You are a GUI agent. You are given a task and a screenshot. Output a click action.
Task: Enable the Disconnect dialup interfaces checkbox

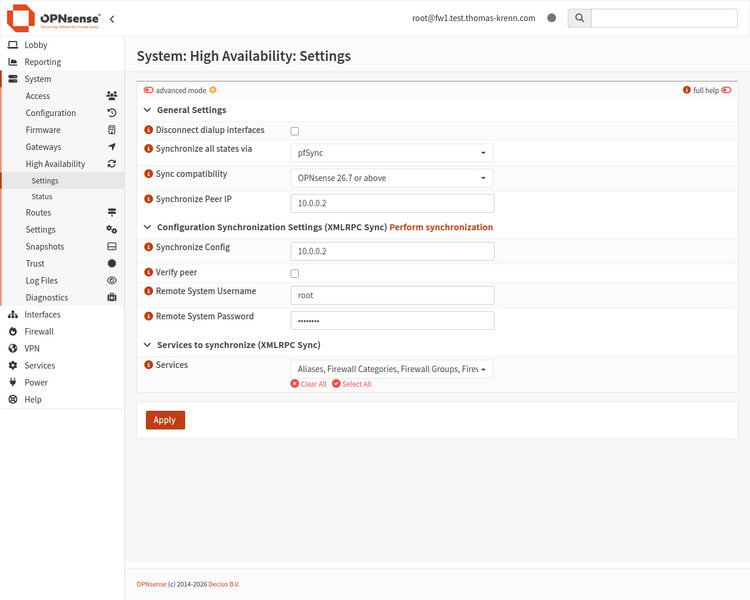pyautogui.click(x=295, y=131)
